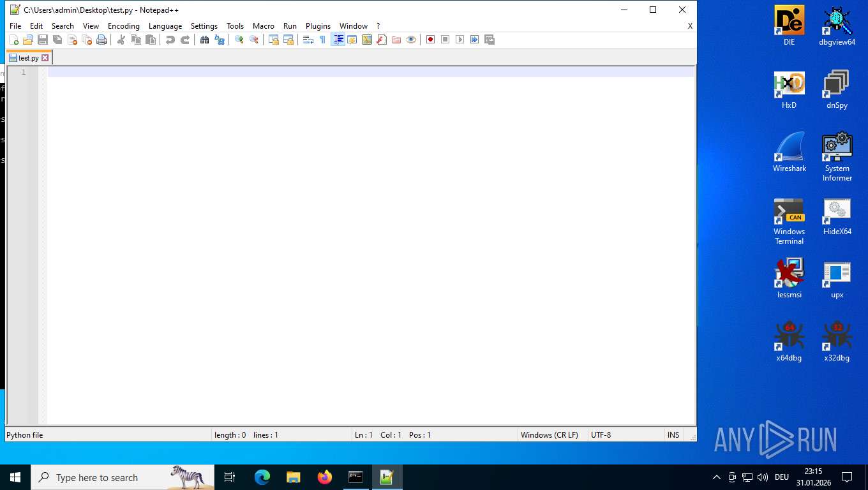Image resolution: width=868 pixels, height=490 pixels.
Task: Click UTF-8 encoding in status bar
Action: click(601, 435)
